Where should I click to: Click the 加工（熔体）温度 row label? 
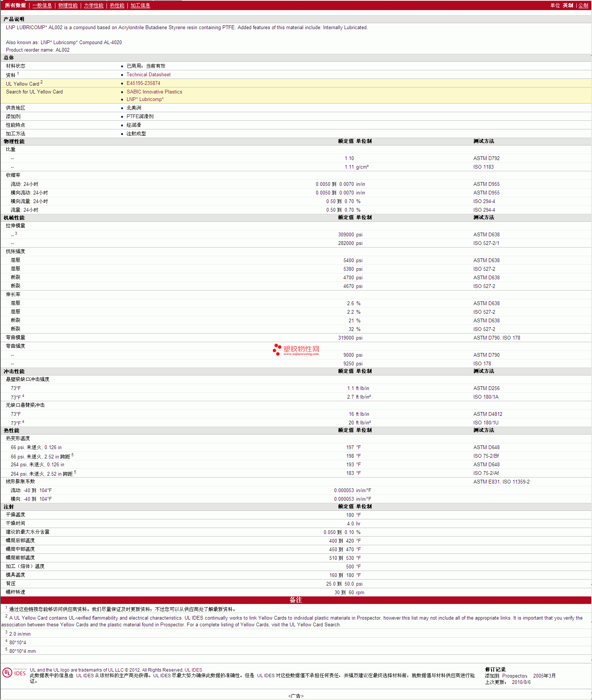pyautogui.click(x=25, y=567)
